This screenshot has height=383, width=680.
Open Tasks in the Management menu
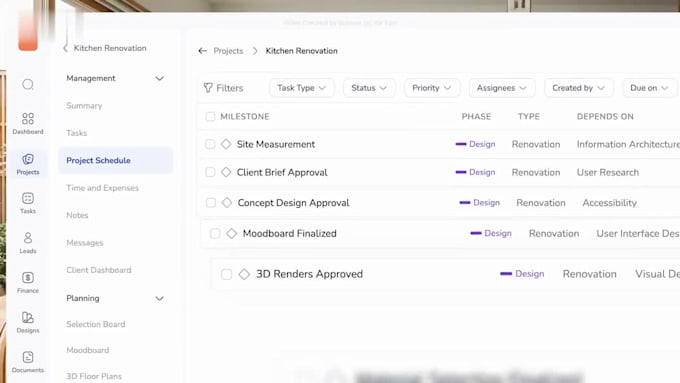click(x=77, y=133)
